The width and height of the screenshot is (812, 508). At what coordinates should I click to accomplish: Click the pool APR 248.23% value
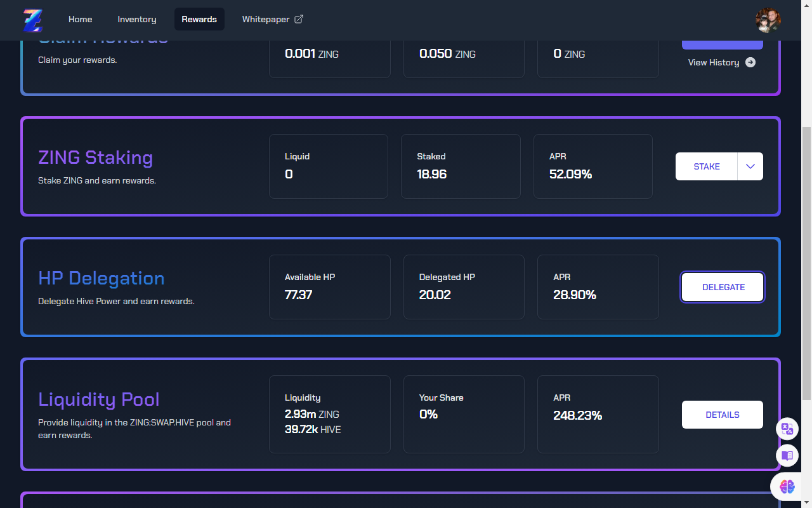[x=578, y=415]
